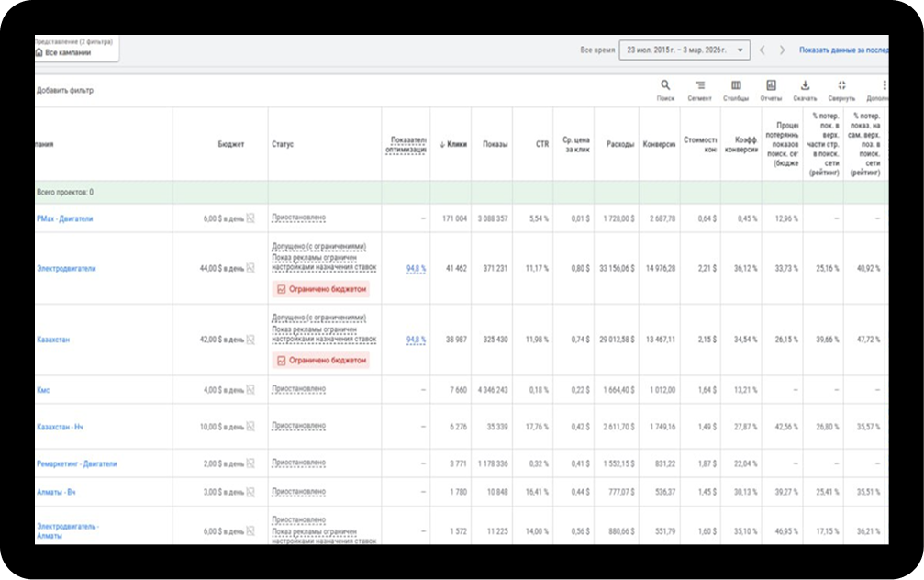Click budget chart icon in Казахстан row
This screenshot has height=580, width=924.
tap(250, 340)
